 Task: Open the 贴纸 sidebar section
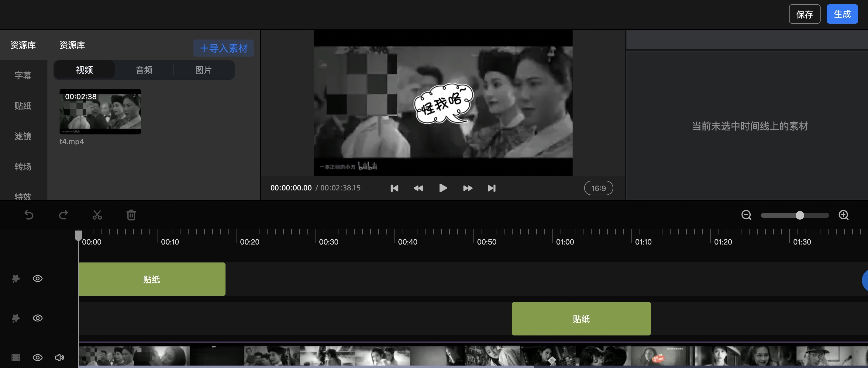click(x=23, y=106)
